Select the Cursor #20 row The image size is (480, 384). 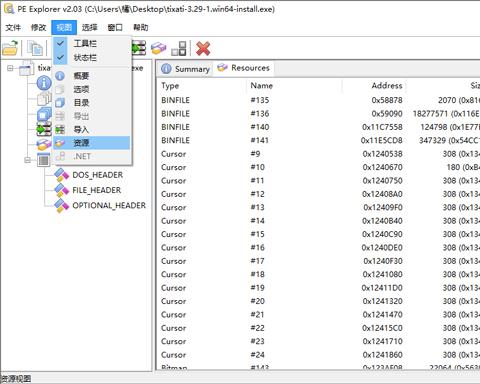(318, 301)
